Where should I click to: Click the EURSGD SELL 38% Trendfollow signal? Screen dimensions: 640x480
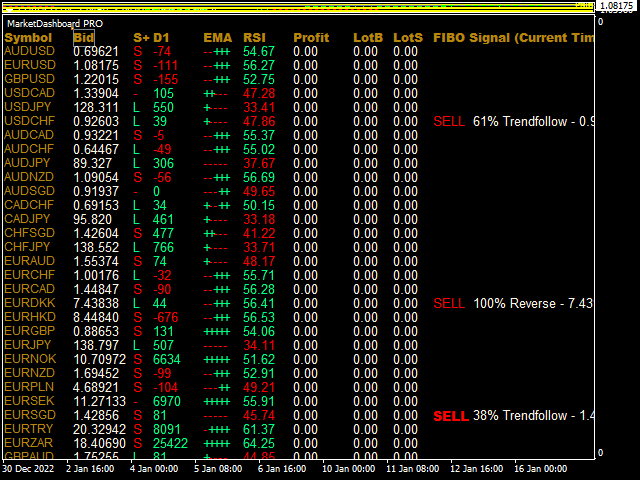513,416
